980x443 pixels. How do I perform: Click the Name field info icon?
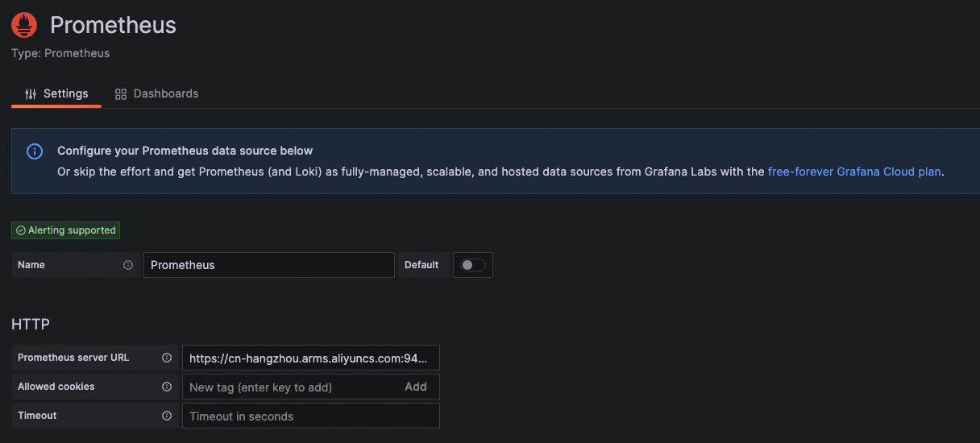(128, 265)
